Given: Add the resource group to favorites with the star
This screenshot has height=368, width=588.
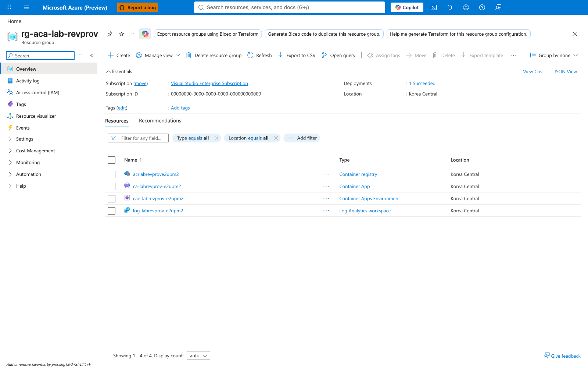Looking at the screenshot, I should coord(122,34).
